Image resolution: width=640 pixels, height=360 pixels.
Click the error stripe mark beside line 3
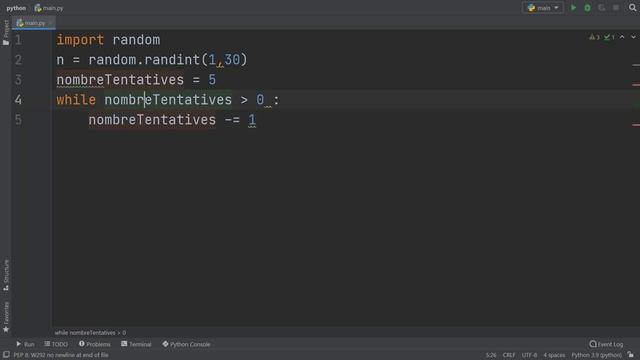point(636,85)
